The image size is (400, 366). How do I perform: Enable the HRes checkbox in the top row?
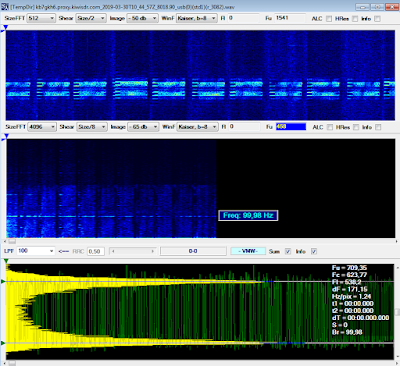(x=355, y=19)
